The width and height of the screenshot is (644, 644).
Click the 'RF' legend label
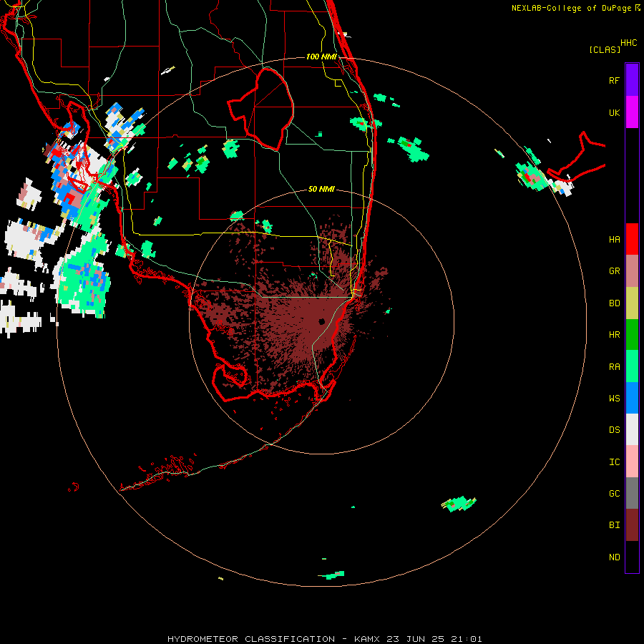(614, 80)
